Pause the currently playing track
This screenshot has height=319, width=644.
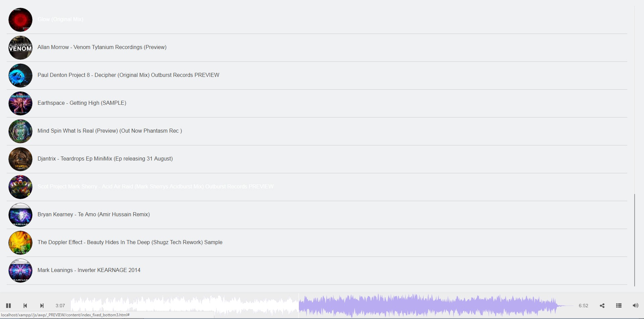tap(8, 306)
